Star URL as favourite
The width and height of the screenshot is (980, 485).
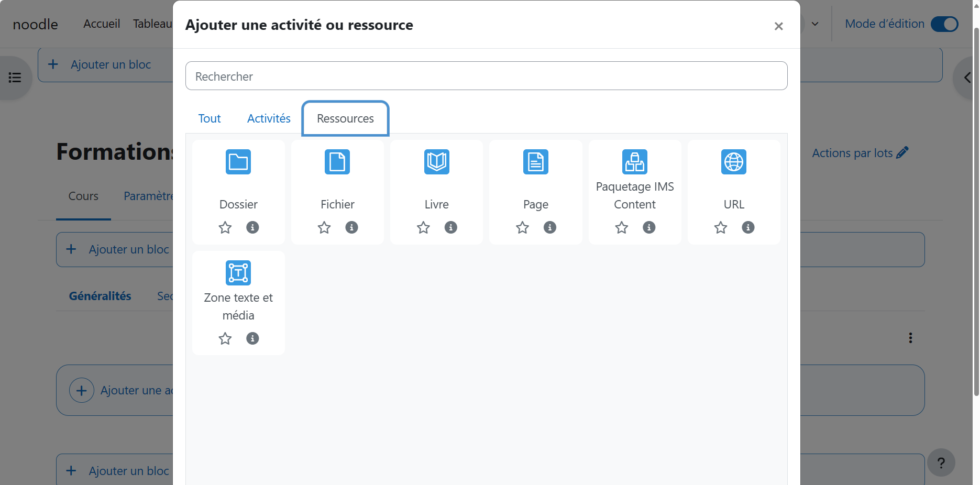(x=721, y=227)
